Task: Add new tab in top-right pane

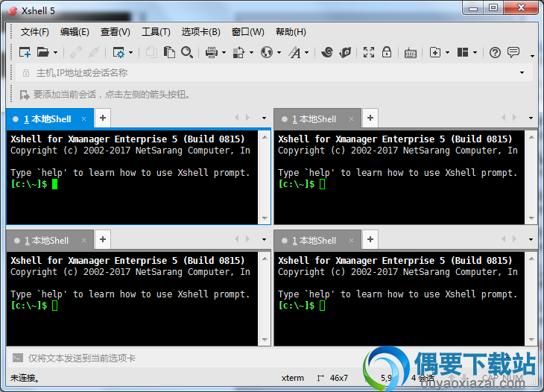Action: pyautogui.click(x=370, y=118)
